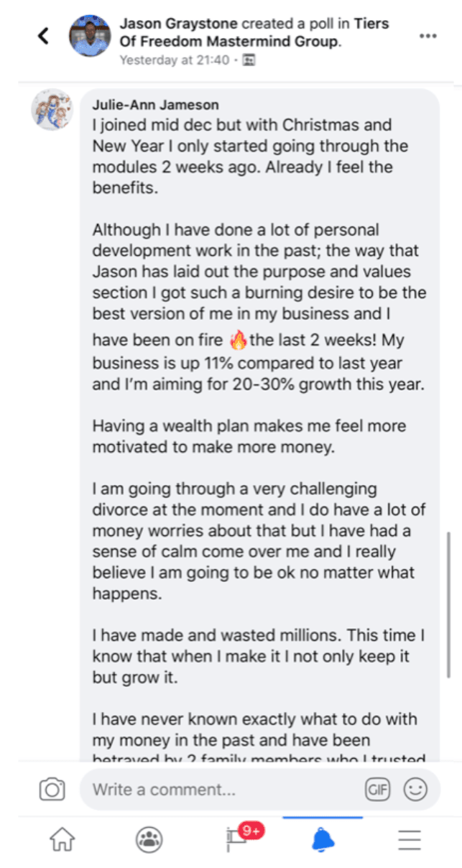Attach a photo with the camera icon
Image resolution: width=462 pixels, height=868 pixels.
(x=52, y=790)
